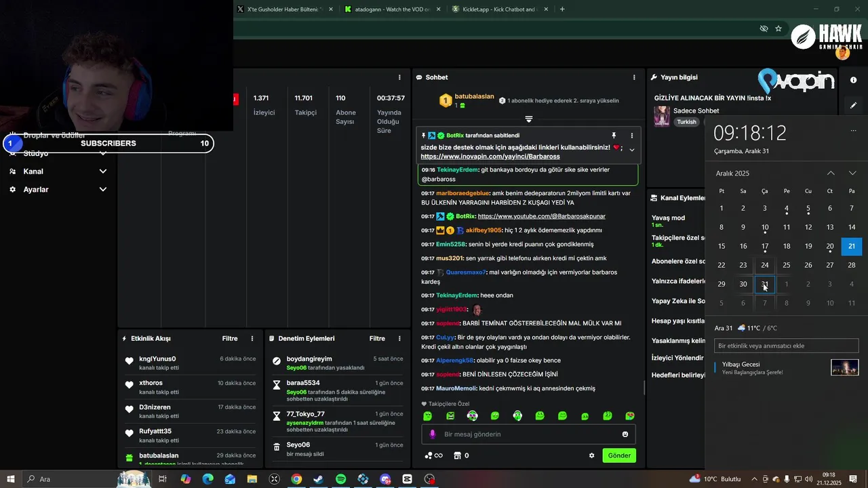Open Google Chrome from the taskbar
This screenshot has width=868, height=488.
point(296,479)
